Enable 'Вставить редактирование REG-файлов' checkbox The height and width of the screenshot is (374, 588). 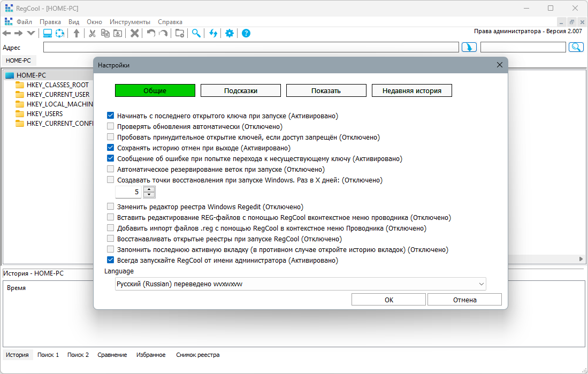[x=110, y=217]
